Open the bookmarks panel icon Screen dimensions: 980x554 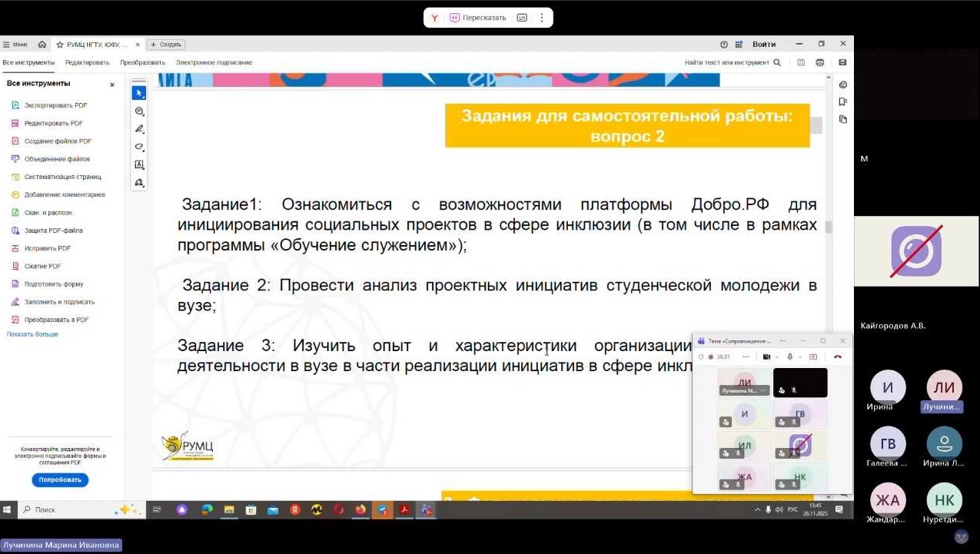coord(843,101)
